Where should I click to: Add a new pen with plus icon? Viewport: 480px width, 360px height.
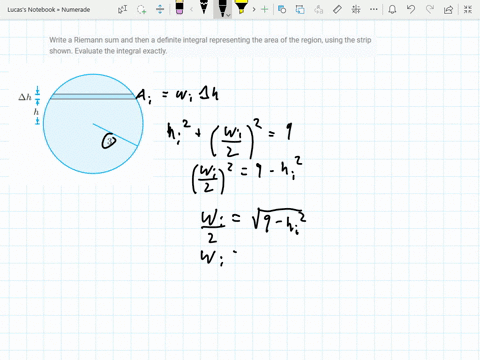click(x=265, y=9)
